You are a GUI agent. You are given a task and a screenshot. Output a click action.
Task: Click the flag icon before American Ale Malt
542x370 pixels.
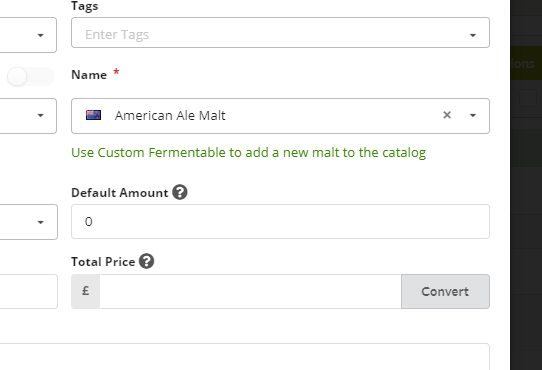[93, 115]
